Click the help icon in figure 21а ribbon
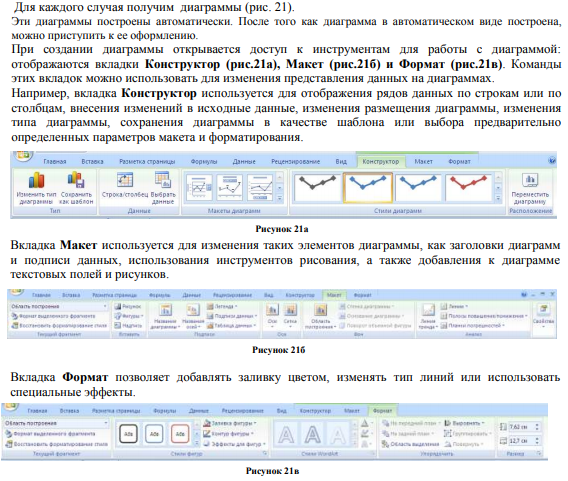 [552, 160]
